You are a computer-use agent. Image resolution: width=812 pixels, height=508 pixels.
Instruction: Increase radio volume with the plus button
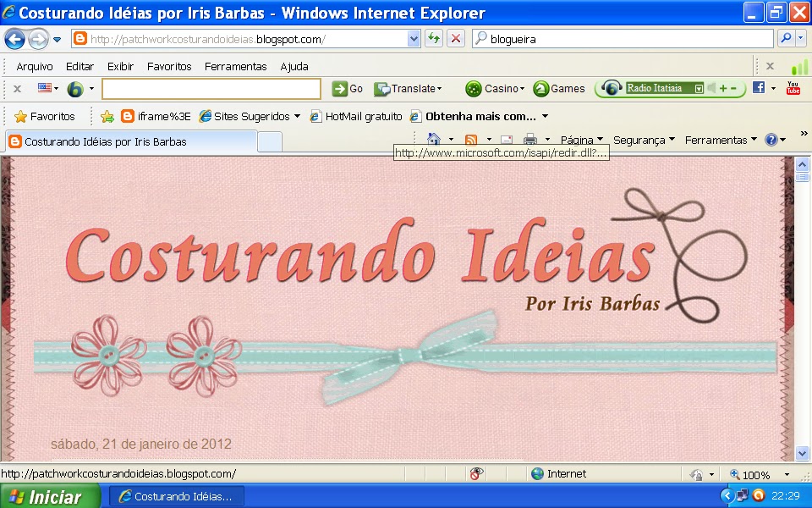[723, 89]
